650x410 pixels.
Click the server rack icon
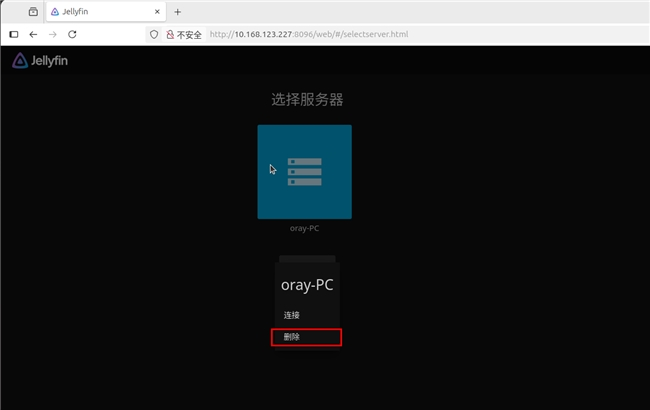click(x=304, y=171)
